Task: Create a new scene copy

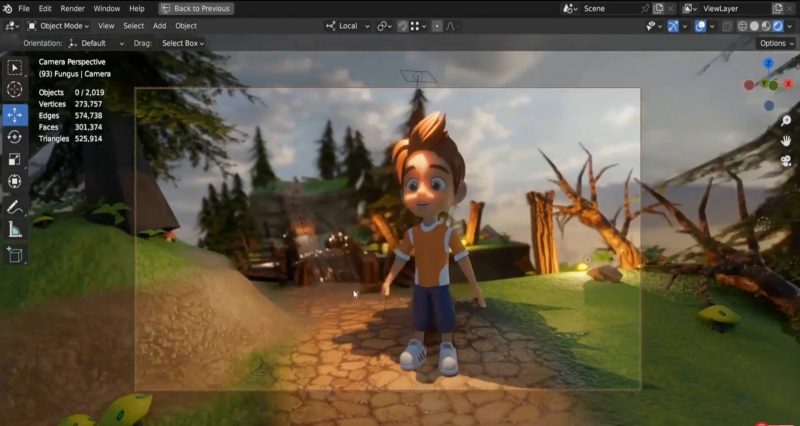Action: [x=659, y=9]
